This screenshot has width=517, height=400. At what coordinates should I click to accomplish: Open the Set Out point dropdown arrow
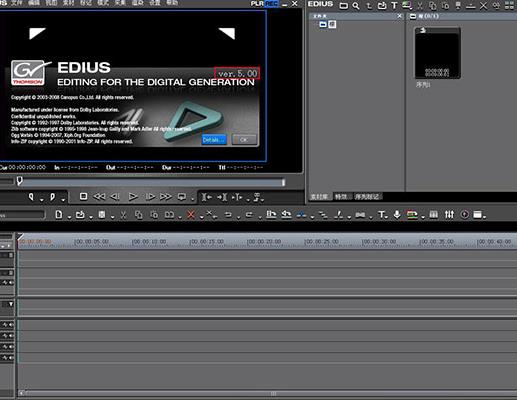coord(63,199)
